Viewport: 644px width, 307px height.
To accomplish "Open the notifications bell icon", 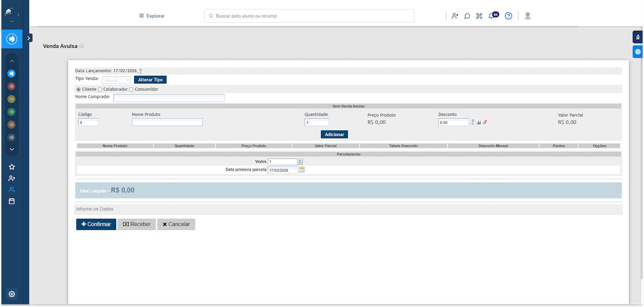I will click(x=492, y=16).
